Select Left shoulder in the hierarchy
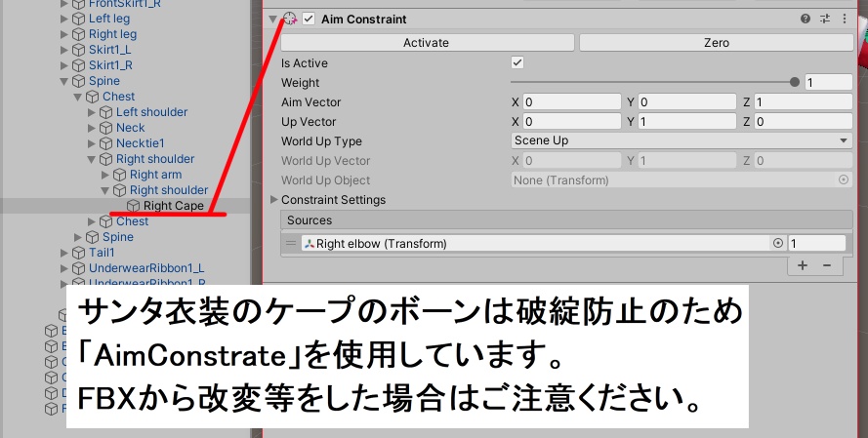 pos(151,112)
